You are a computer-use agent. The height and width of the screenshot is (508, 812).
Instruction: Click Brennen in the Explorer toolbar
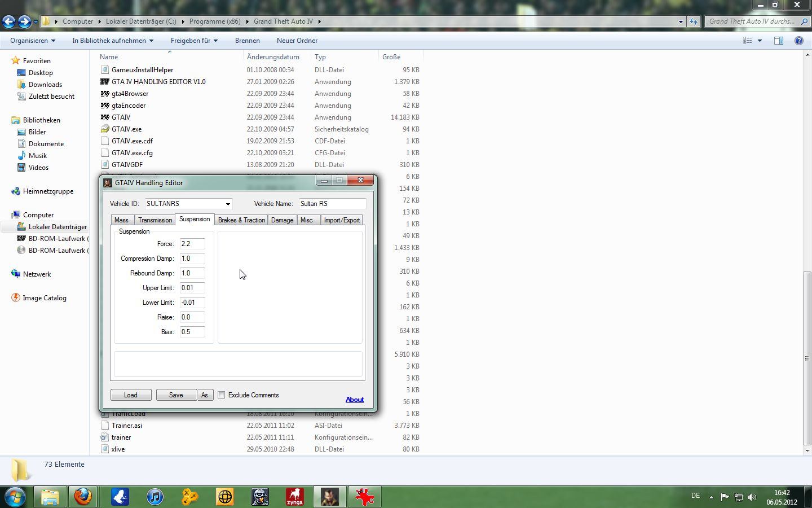pyautogui.click(x=248, y=41)
